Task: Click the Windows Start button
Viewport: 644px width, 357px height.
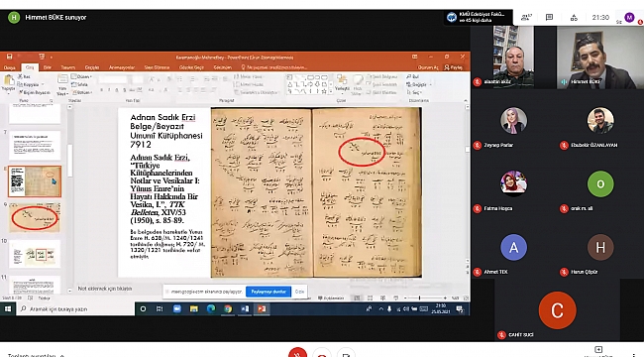Action: coord(8,308)
